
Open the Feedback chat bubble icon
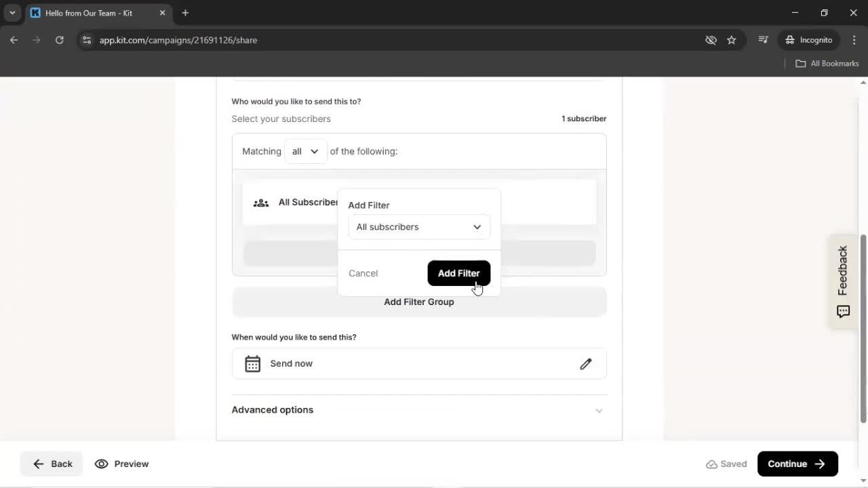[x=842, y=311]
